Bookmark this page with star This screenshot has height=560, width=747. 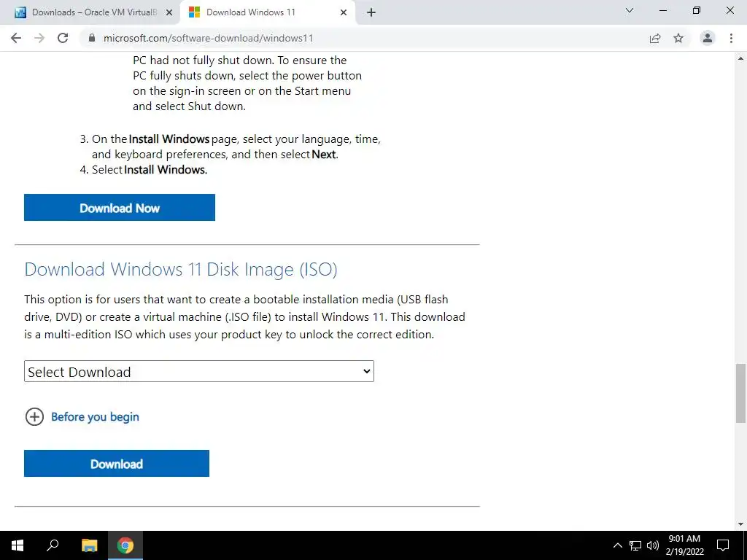coord(678,38)
